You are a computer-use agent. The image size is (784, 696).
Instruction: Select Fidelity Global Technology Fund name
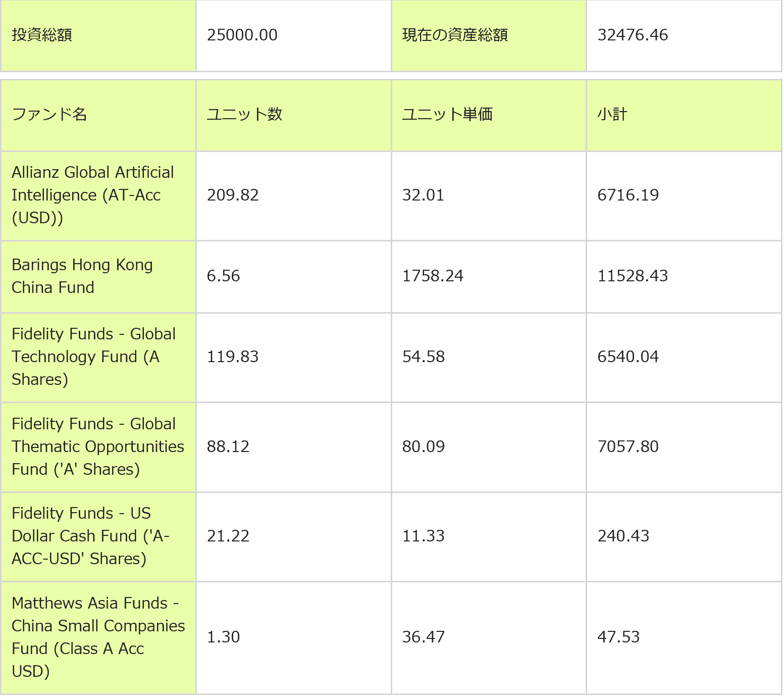(93, 357)
